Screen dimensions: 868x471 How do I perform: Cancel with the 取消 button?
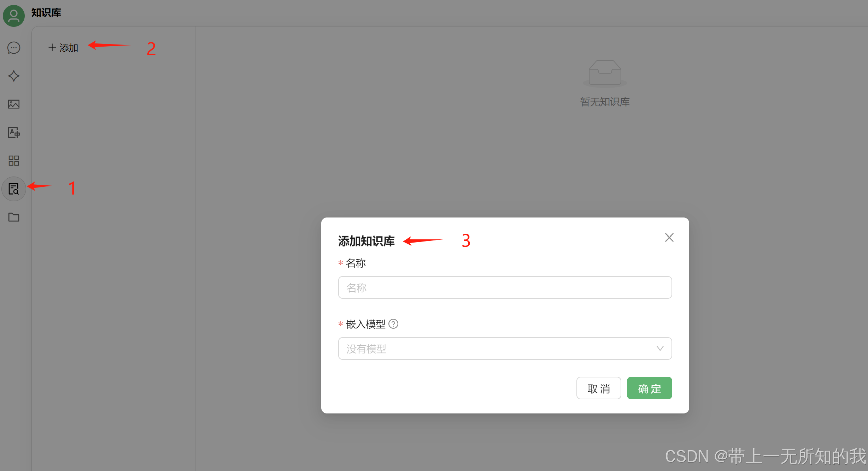click(x=599, y=388)
